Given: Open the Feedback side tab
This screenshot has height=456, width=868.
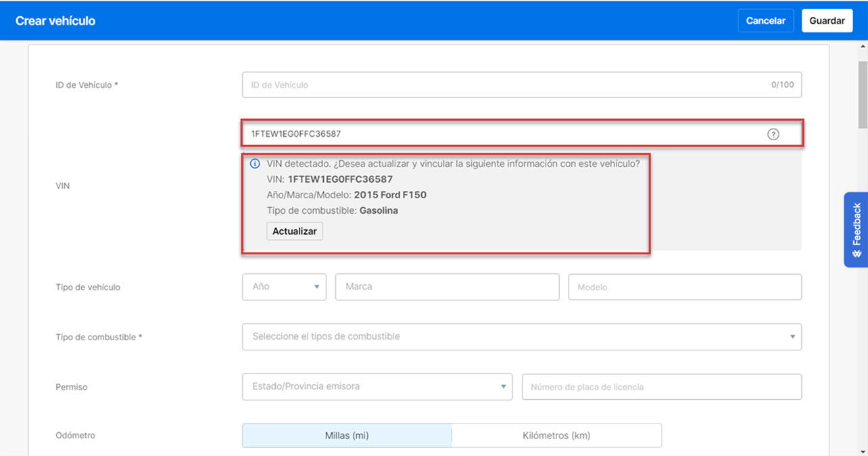Looking at the screenshot, I should pyautogui.click(x=856, y=229).
